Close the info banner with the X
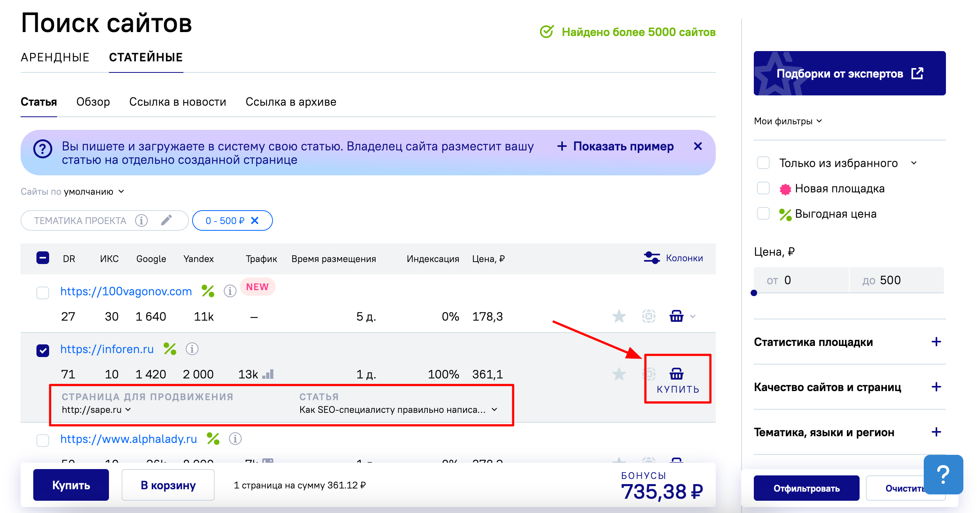Viewport: 980px width, 513px height. (698, 146)
